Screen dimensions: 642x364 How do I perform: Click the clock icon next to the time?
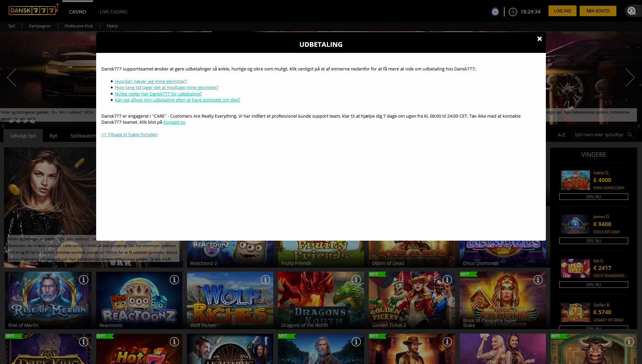coord(512,12)
